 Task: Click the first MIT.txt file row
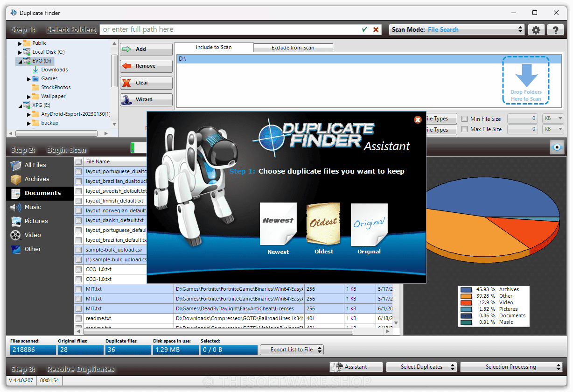point(233,289)
